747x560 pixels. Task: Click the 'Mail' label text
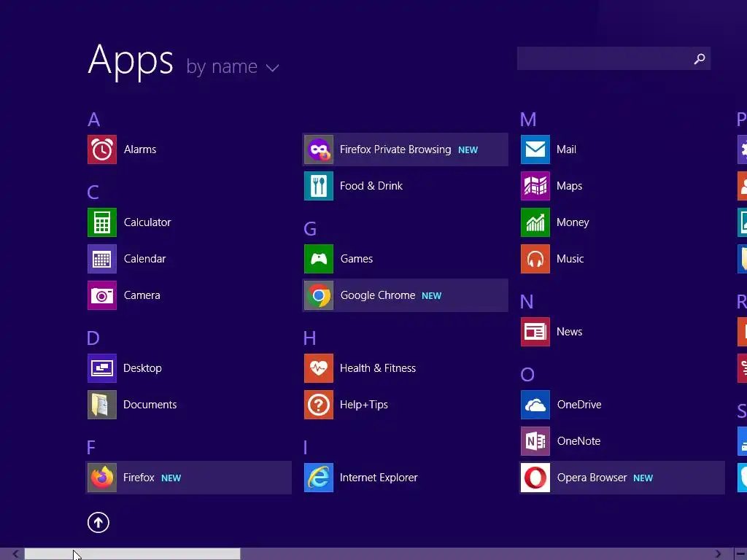click(566, 149)
